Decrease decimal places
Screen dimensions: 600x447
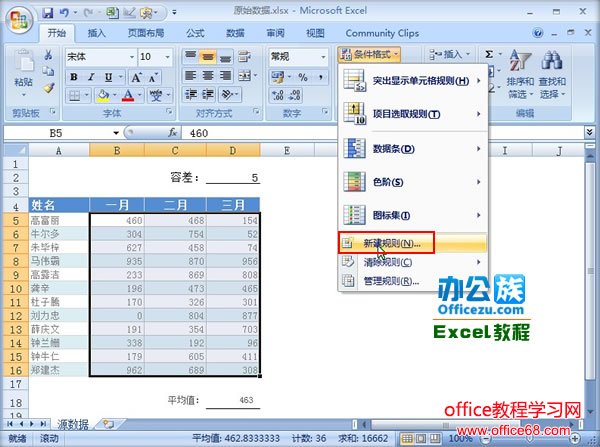point(295,95)
